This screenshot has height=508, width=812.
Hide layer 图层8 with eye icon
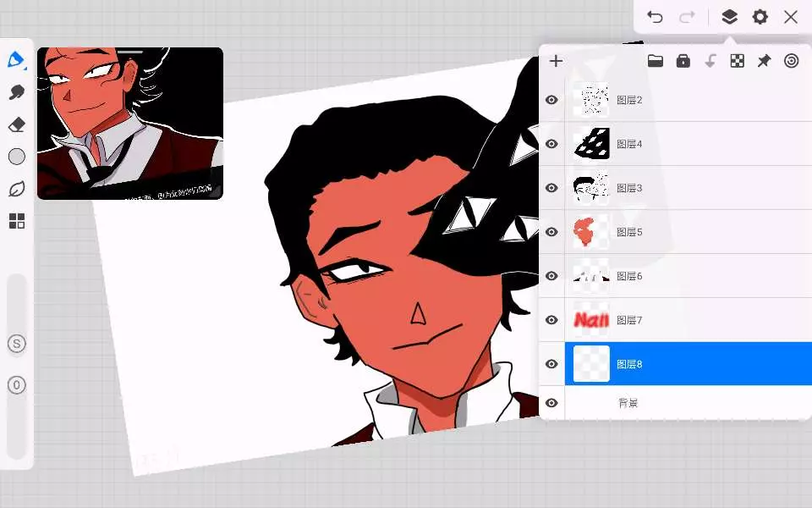551,364
